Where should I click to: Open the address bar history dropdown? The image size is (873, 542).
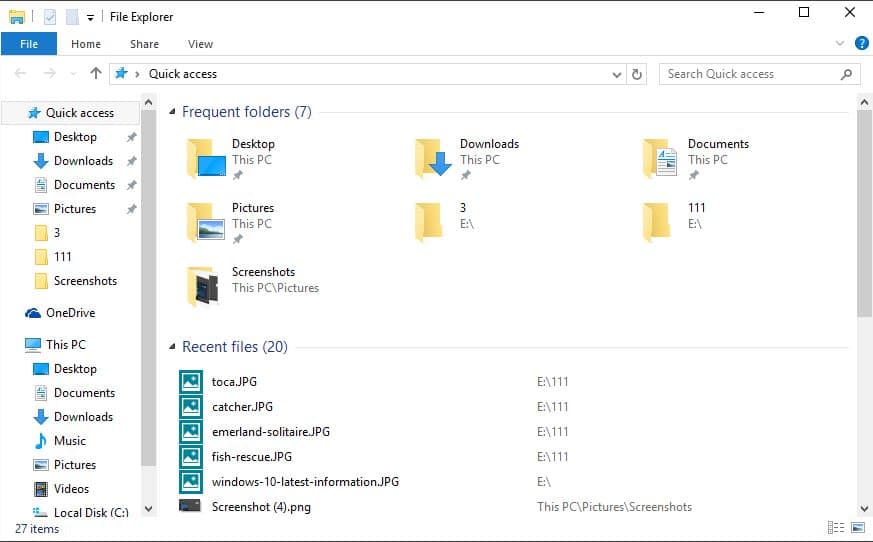[x=616, y=74]
